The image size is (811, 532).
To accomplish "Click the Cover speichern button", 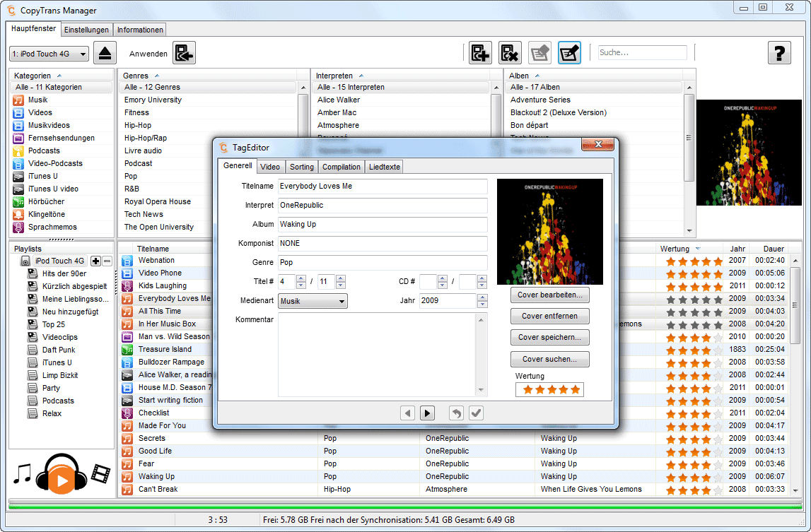I will (x=550, y=337).
